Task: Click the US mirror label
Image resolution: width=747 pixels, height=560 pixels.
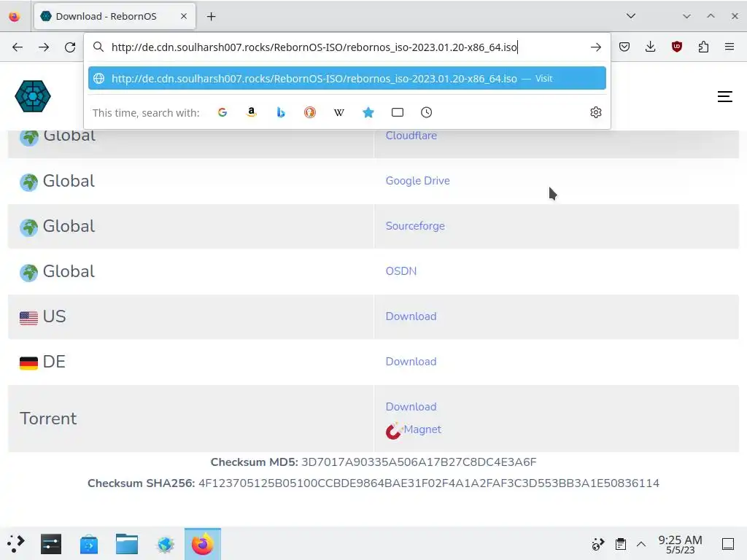Action: 54,316
